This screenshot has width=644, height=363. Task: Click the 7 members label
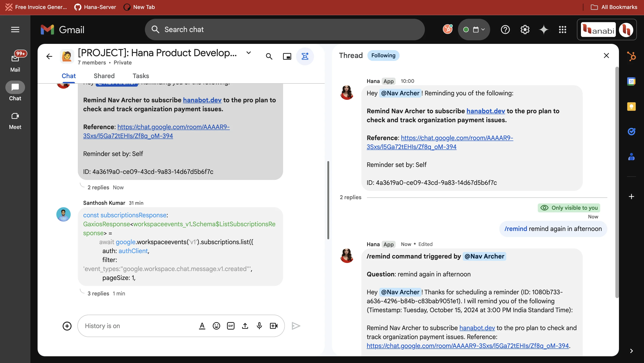coord(91,62)
